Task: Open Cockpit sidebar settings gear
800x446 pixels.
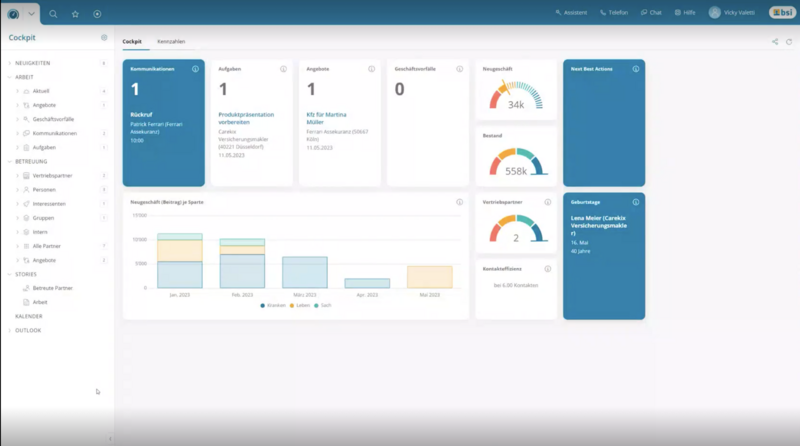Action: pos(104,38)
